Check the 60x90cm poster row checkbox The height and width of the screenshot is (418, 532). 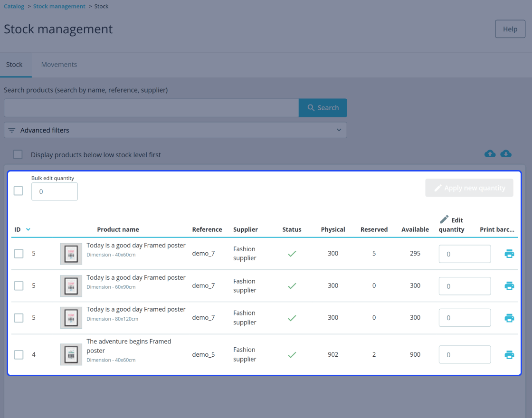(19, 285)
